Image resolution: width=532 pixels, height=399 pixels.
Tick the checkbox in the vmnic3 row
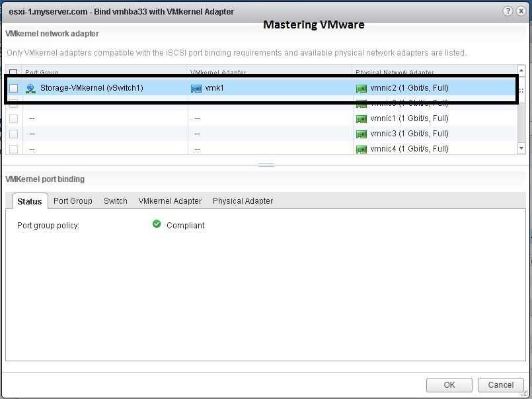tap(14, 134)
